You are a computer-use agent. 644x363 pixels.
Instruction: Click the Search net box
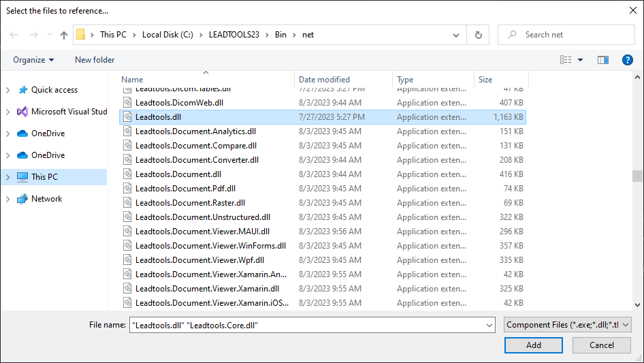point(566,35)
